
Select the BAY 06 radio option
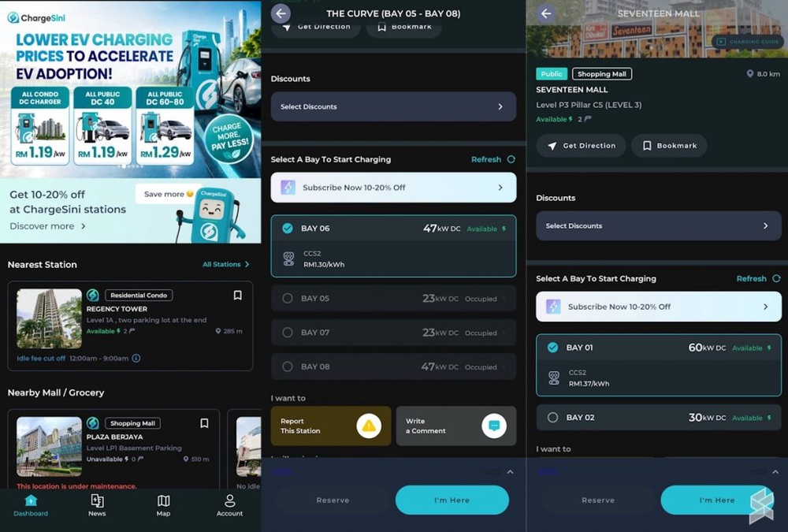click(288, 229)
